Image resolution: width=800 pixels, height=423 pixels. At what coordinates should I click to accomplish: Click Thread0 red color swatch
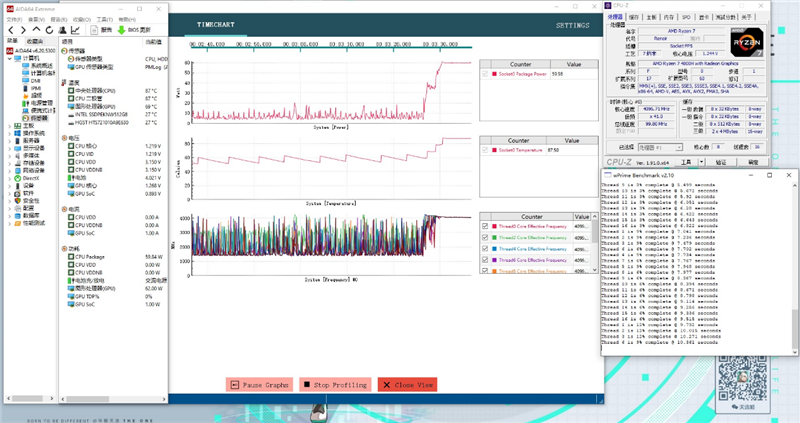[494, 226]
